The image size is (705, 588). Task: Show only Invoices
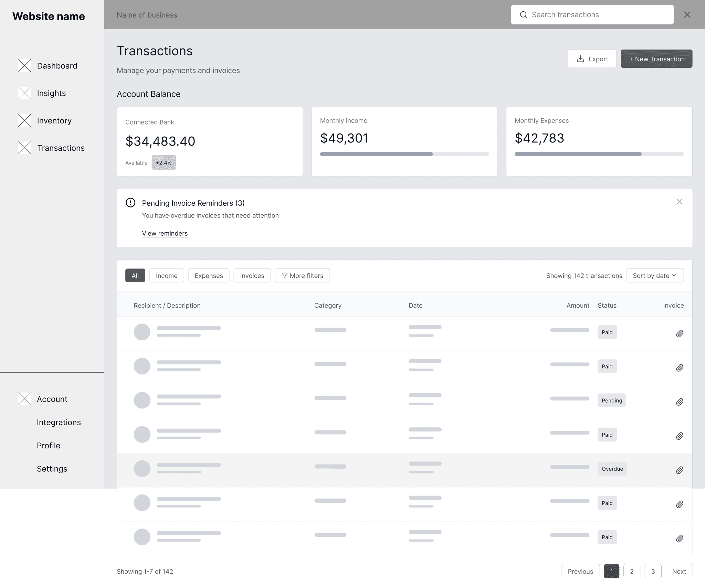coord(252,276)
